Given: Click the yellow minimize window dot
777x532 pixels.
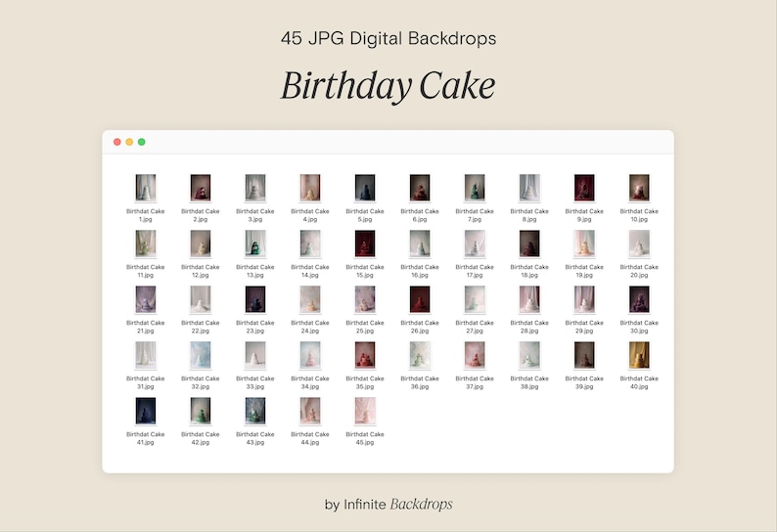Looking at the screenshot, I should point(129,142).
